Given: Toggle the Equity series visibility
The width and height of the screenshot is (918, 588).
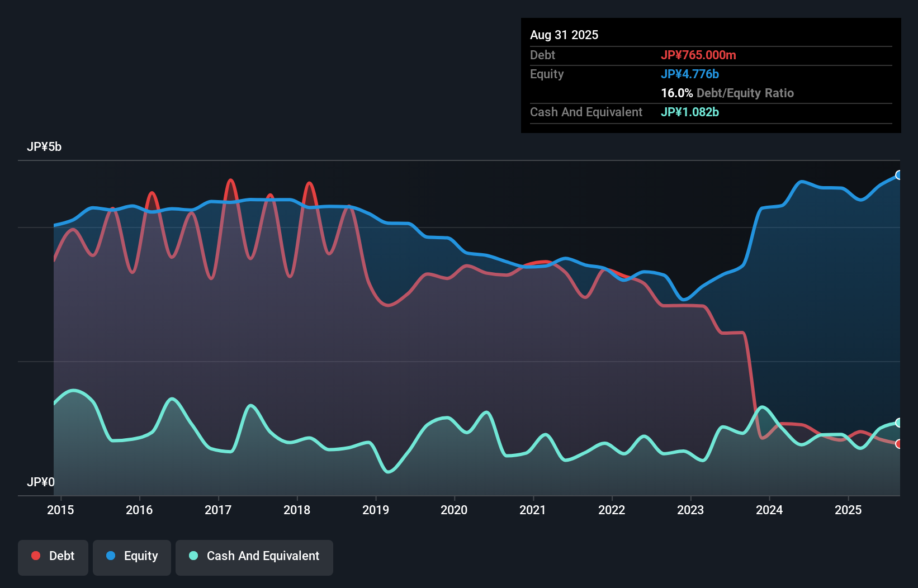Looking at the screenshot, I should point(131,556).
